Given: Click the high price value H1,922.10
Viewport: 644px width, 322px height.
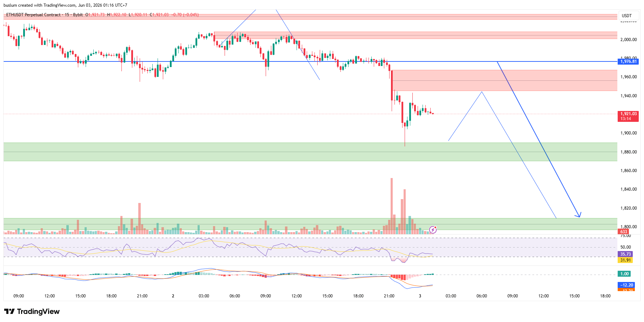Looking at the screenshot, I should 117,15.
